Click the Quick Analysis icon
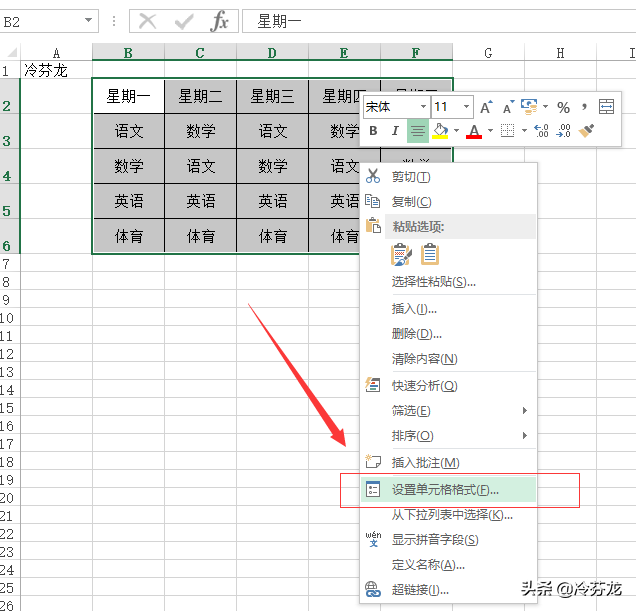Screen dimensions: 636x611 click(373, 385)
